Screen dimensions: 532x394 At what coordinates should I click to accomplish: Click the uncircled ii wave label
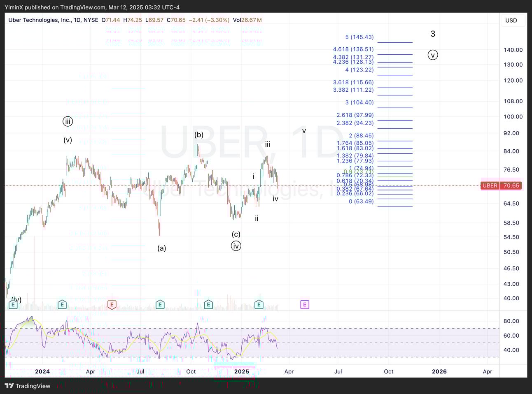coord(257,218)
